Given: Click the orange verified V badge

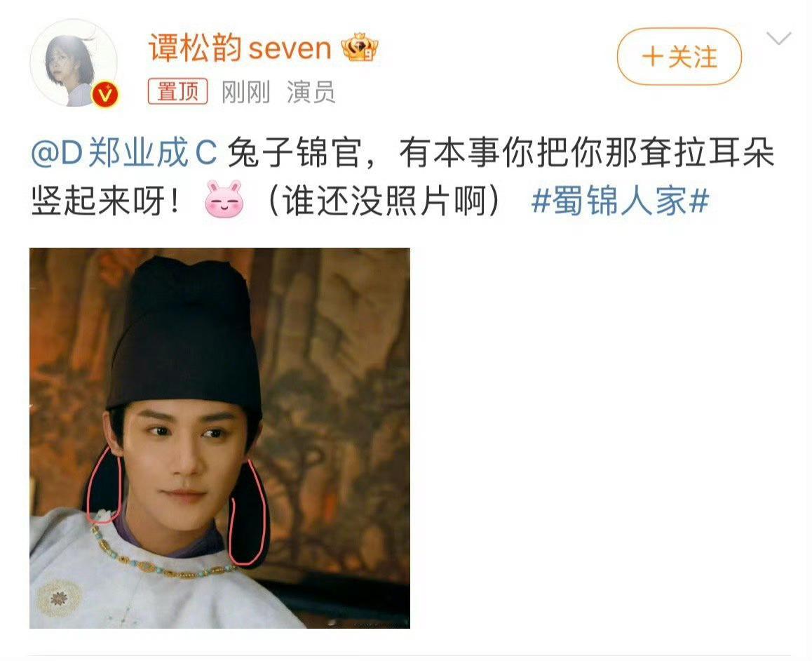Looking at the screenshot, I should pyautogui.click(x=105, y=94).
